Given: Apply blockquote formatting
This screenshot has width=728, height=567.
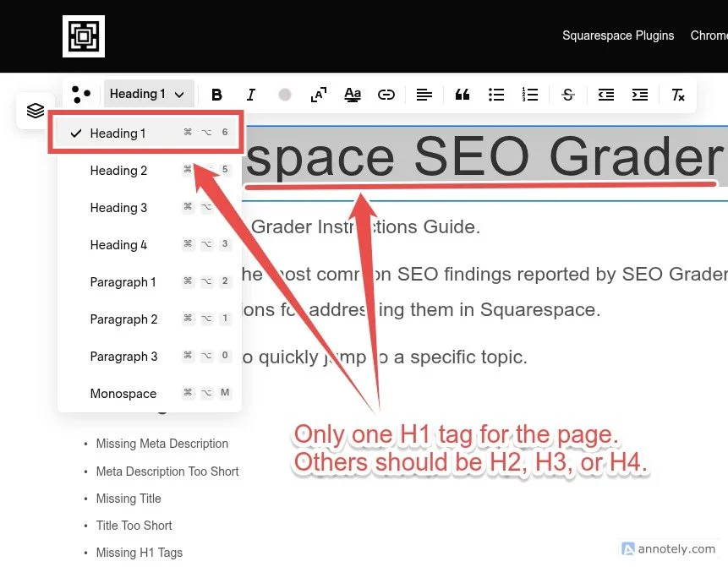Looking at the screenshot, I should [x=462, y=95].
